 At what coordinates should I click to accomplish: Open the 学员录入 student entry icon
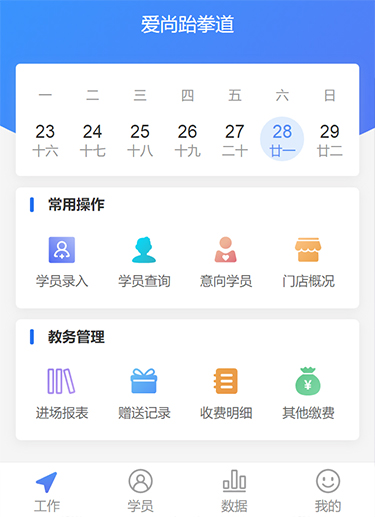point(62,250)
